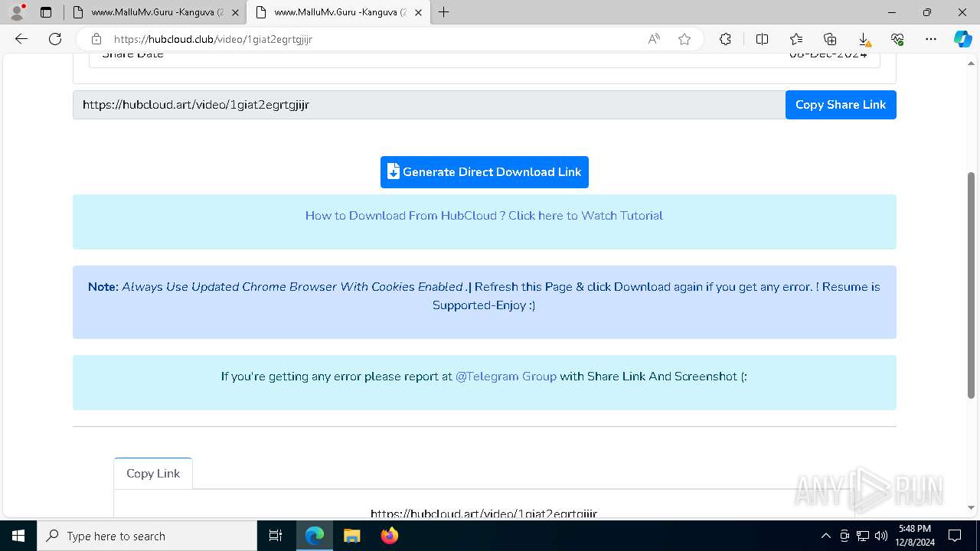Click the browser address bar URL

(214, 39)
